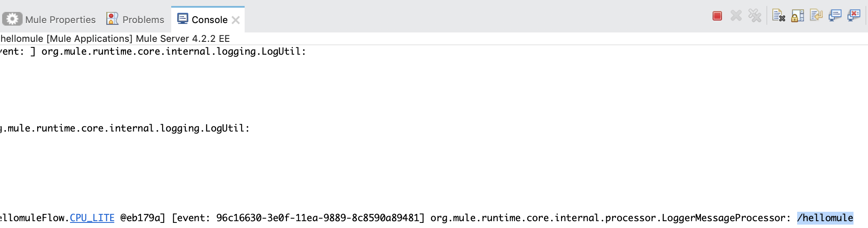Click the Remove Launch gray X icon
This screenshot has width=868, height=228.
[736, 16]
